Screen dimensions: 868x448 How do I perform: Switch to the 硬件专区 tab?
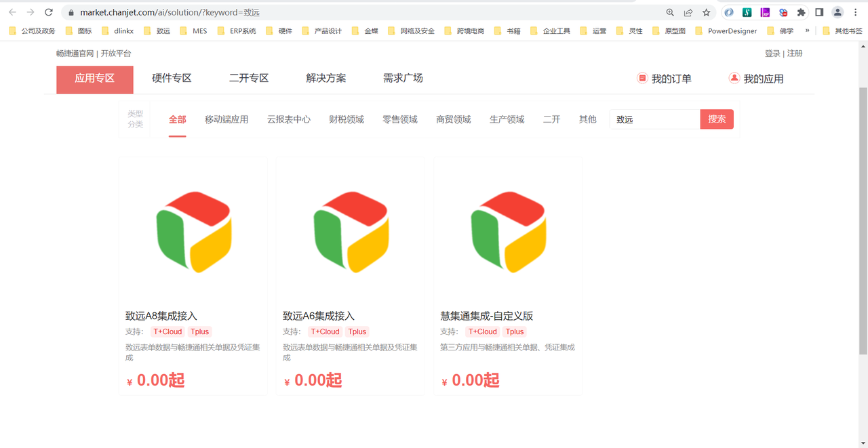pos(172,79)
